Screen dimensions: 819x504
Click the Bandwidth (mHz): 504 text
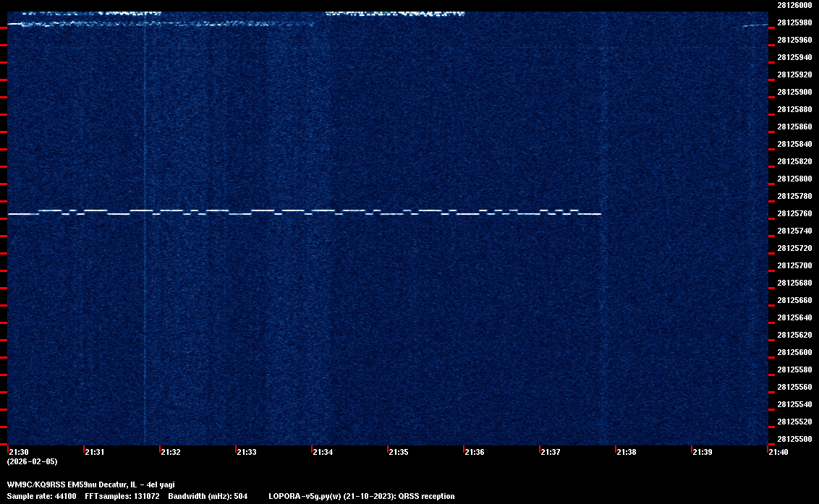coord(208,496)
